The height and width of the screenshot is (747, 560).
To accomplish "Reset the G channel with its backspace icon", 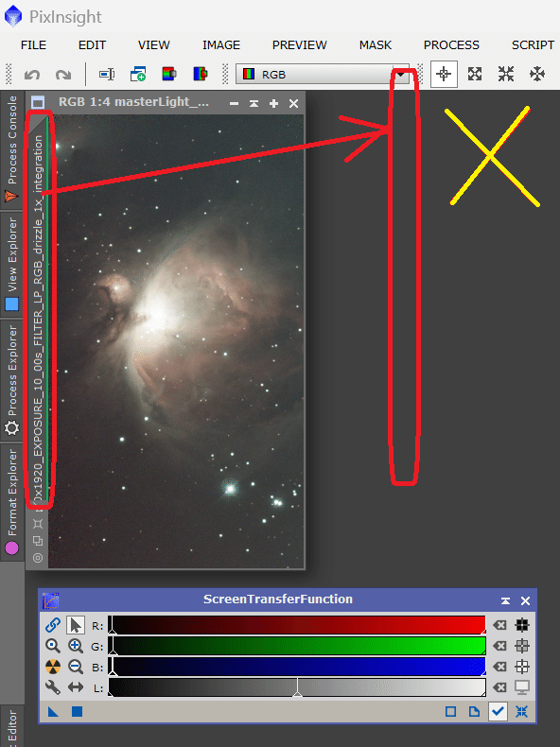I will pyautogui.click(x=500, y=646).
